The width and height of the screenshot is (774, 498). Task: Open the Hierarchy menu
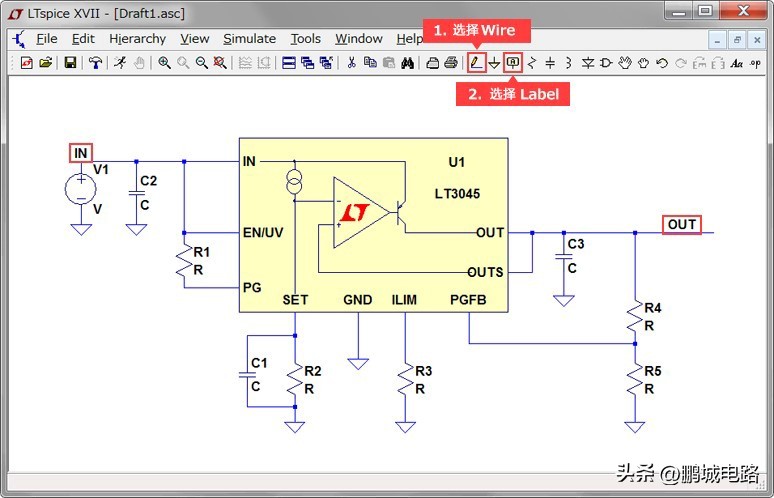137,38
